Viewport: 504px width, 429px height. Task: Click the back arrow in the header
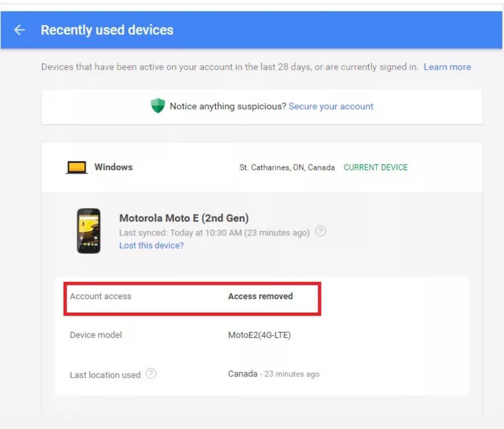(x=19, y=30)
